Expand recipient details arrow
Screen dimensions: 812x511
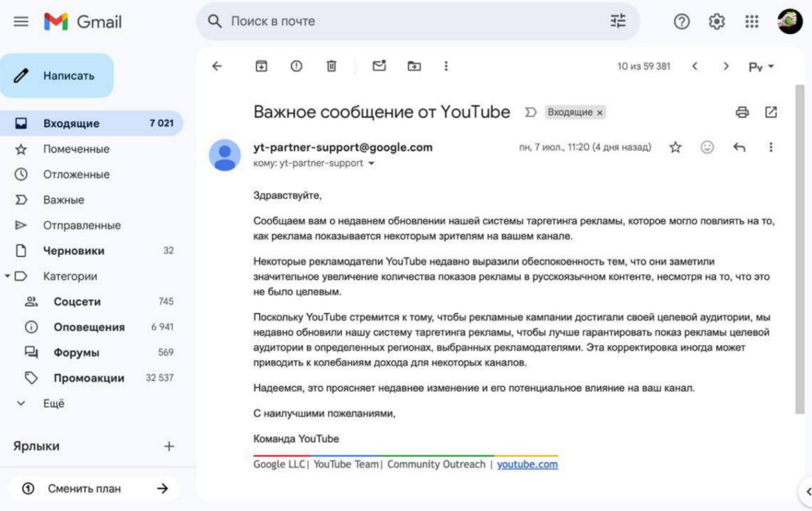point(371,164)
